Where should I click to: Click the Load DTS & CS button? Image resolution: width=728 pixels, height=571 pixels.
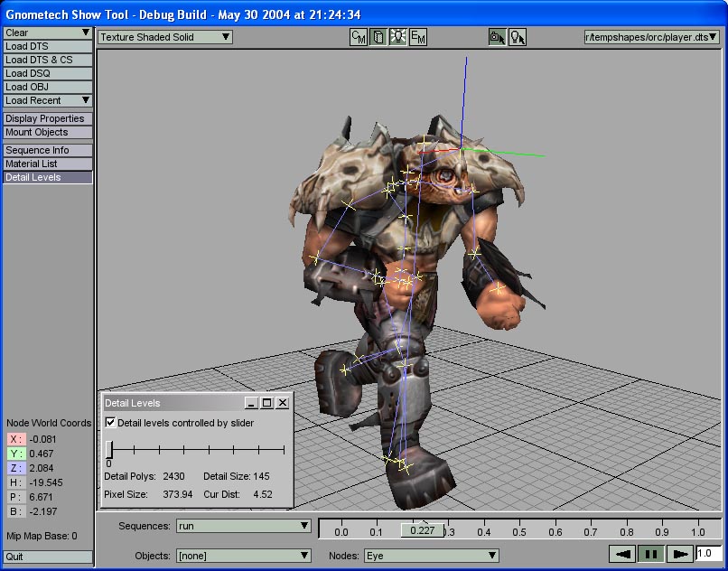[x=47, y=60]
